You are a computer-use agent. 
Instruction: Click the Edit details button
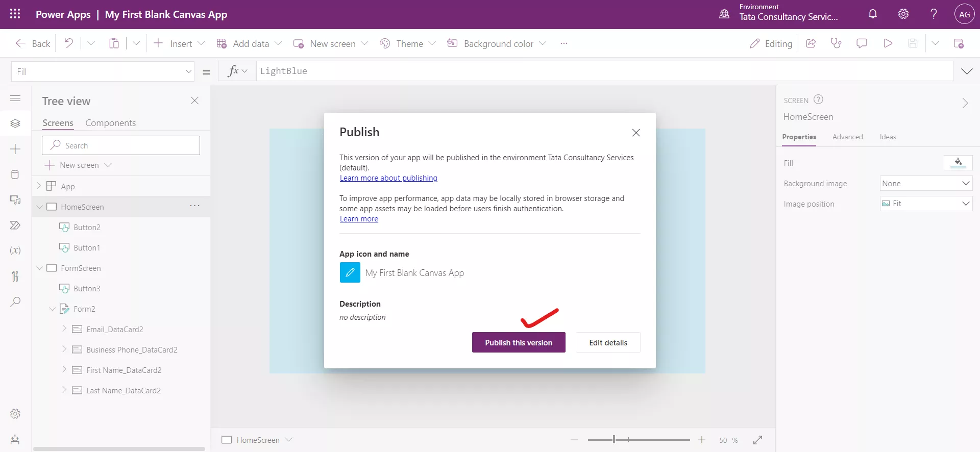[608, 342]
